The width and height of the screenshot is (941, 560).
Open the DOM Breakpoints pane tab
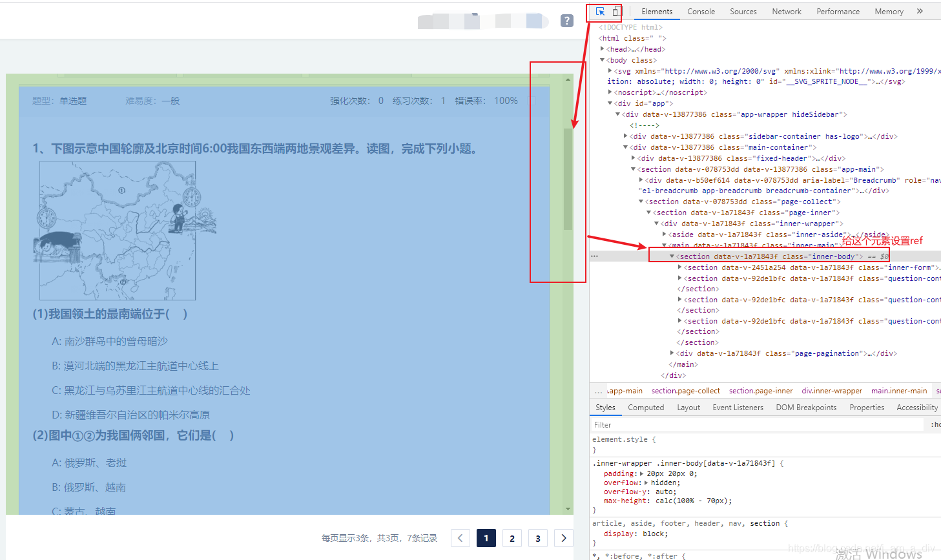806,408
